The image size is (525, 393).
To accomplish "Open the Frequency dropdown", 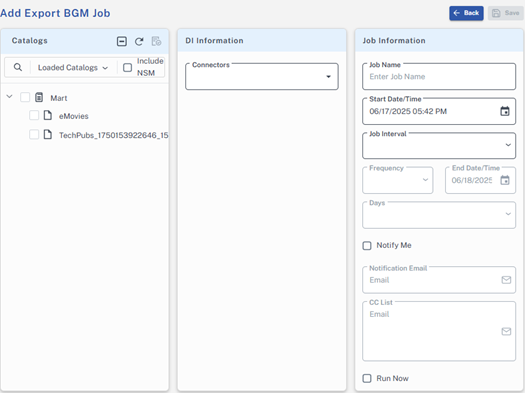I will [x=398, y=180].
